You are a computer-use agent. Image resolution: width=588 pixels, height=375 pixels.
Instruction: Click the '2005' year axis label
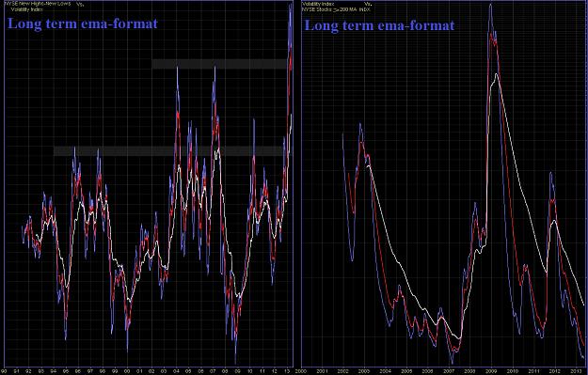point(406,371)
